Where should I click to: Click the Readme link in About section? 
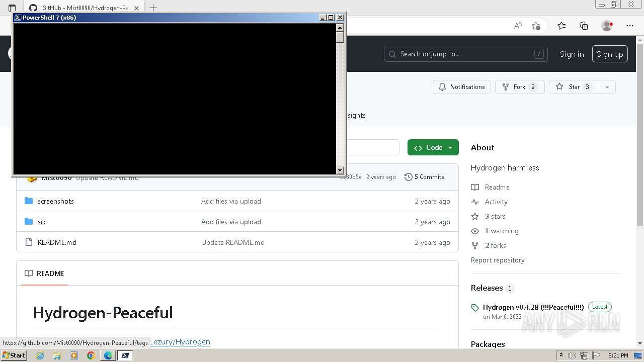[497, 187]
